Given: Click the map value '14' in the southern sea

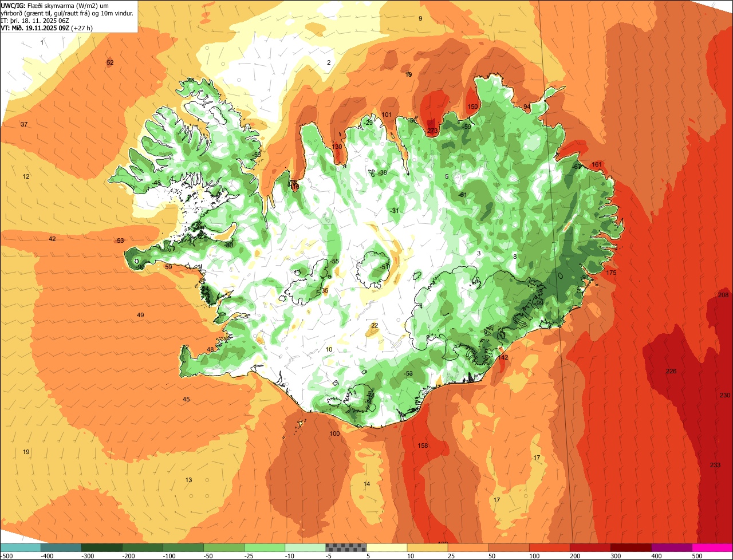Looking at the screenshot, I should click(366, 484).
